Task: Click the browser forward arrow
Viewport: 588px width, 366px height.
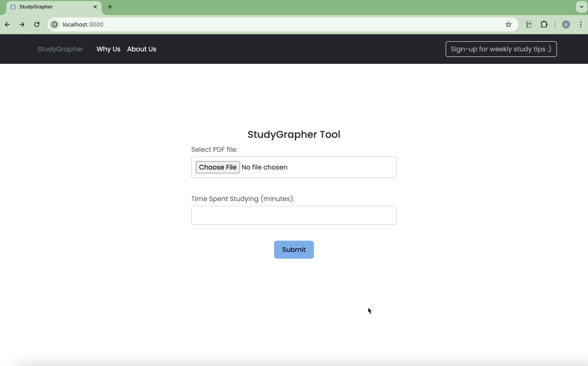Action: coord(22,25)
